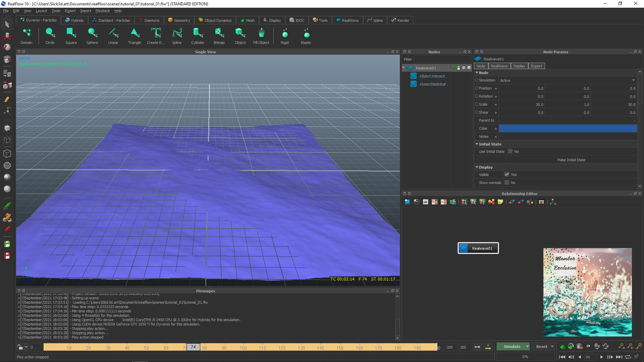Add a Linear emitter
Viewport: 644px width, 362px height.
(x=113, y=36)
